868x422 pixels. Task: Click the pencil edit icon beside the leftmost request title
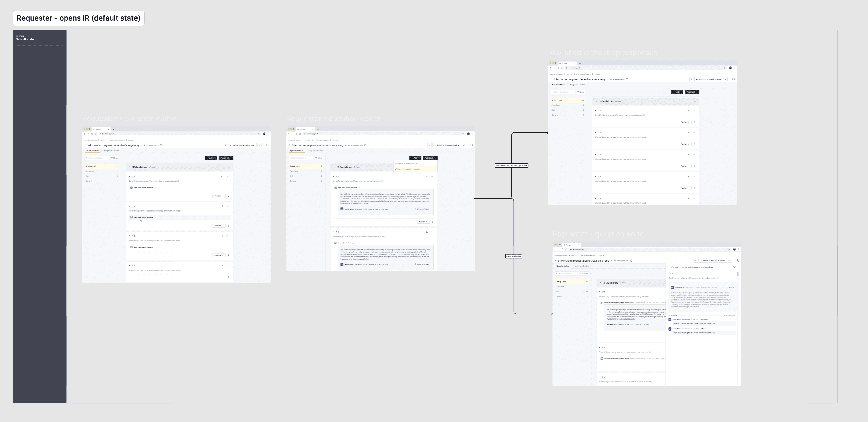141,145
